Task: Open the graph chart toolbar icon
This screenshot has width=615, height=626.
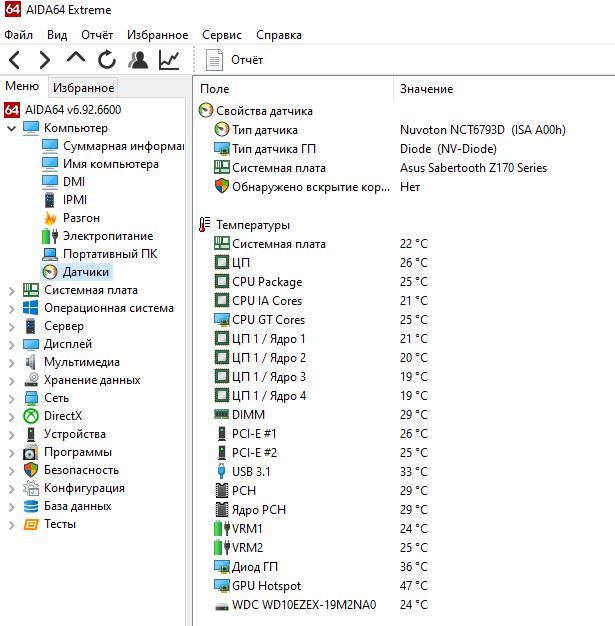Action: [169, 60]
